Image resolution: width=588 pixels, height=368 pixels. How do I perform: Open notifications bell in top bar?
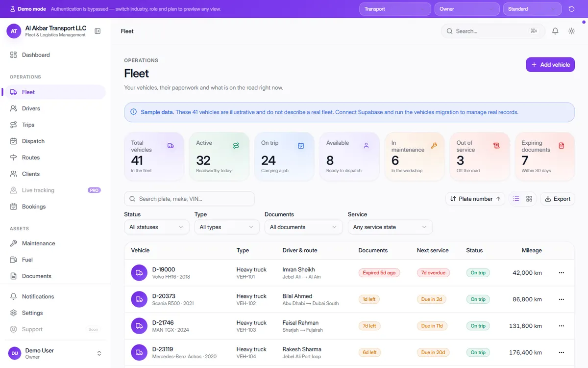pos(555,31)
